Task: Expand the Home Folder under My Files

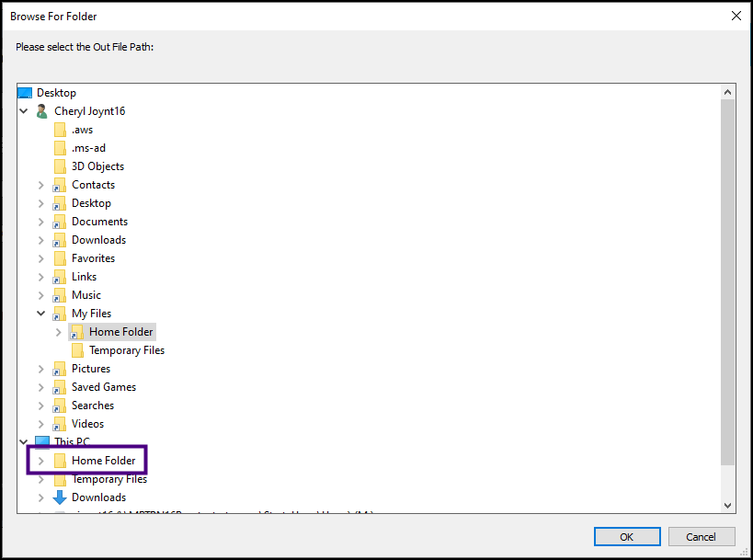Action: pos(58,332)
